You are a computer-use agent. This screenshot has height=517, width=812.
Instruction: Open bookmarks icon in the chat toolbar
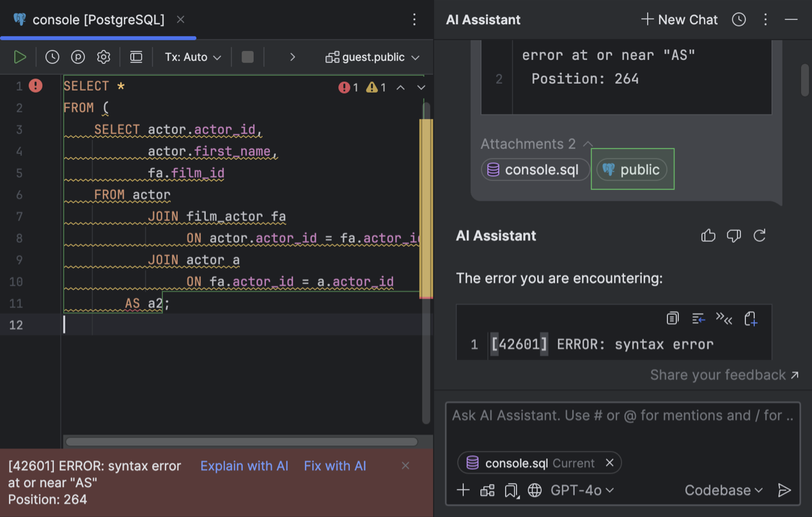(x=511, y=490)
